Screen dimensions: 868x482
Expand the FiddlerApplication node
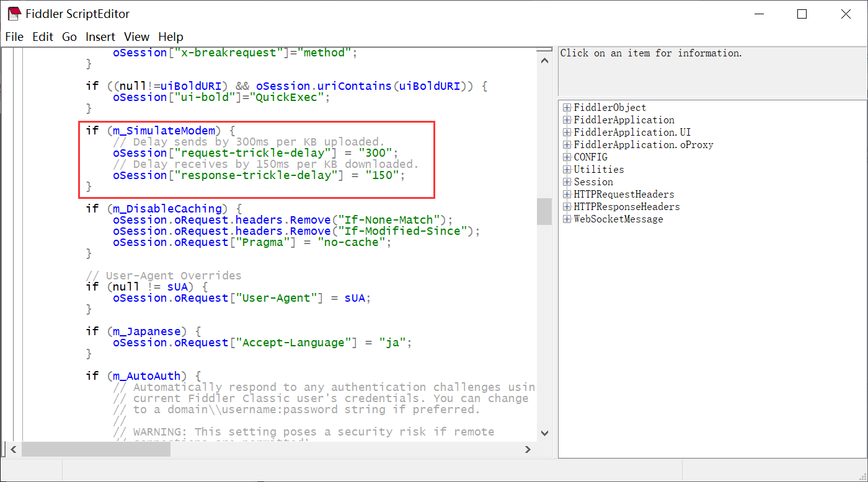[x=567, y=120]
